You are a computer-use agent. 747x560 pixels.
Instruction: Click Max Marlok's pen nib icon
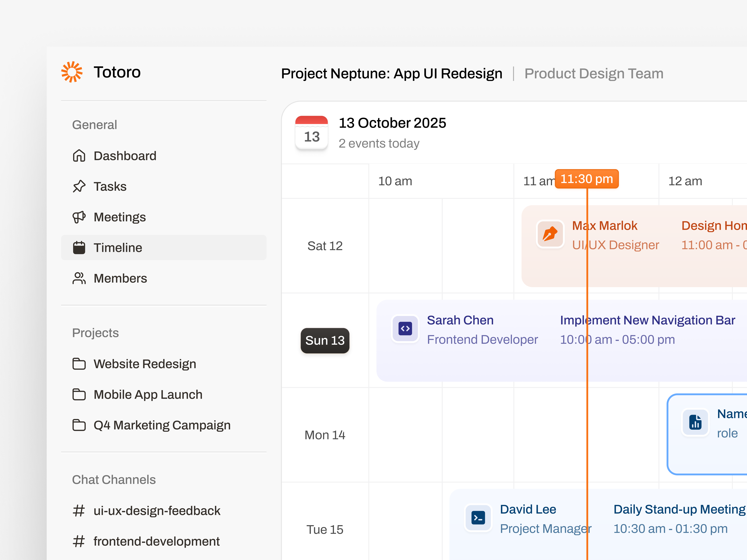(x=550, y=234)
